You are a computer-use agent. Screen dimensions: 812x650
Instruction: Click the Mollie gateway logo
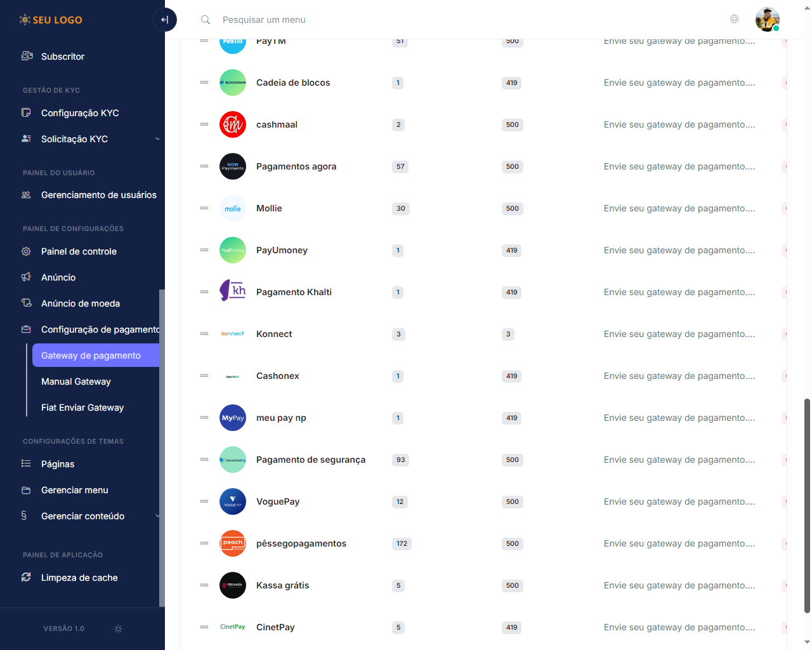coord(233,208)
